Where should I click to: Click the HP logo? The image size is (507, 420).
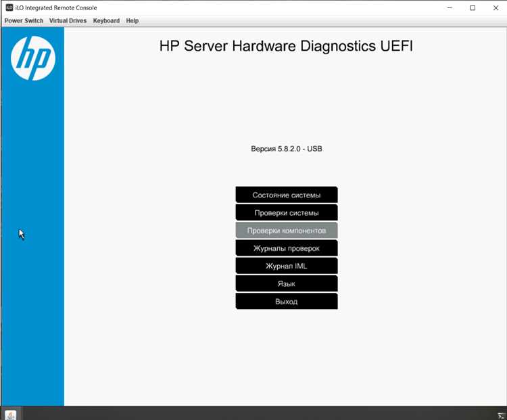(x=33, y=58)
